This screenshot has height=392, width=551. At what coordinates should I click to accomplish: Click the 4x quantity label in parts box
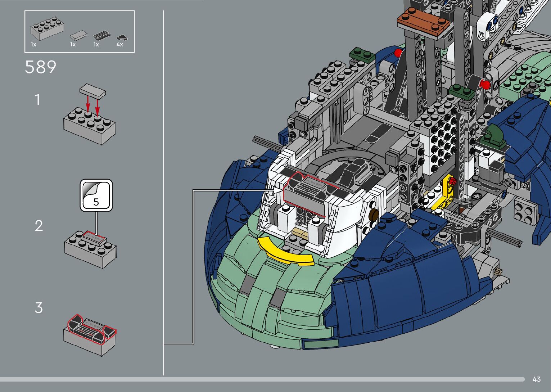(x=120, y=45)
